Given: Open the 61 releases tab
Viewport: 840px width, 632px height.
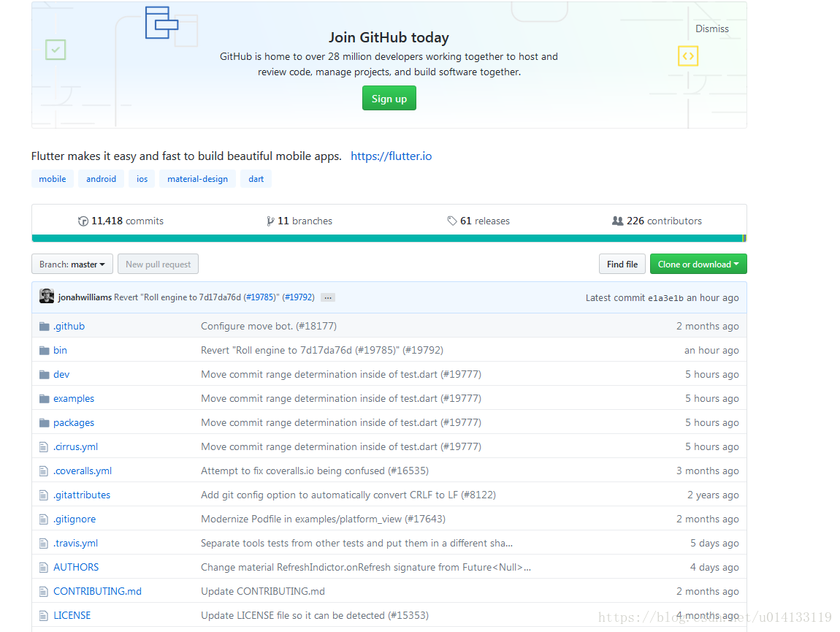Looking at the screenshot, I should 478,221.
